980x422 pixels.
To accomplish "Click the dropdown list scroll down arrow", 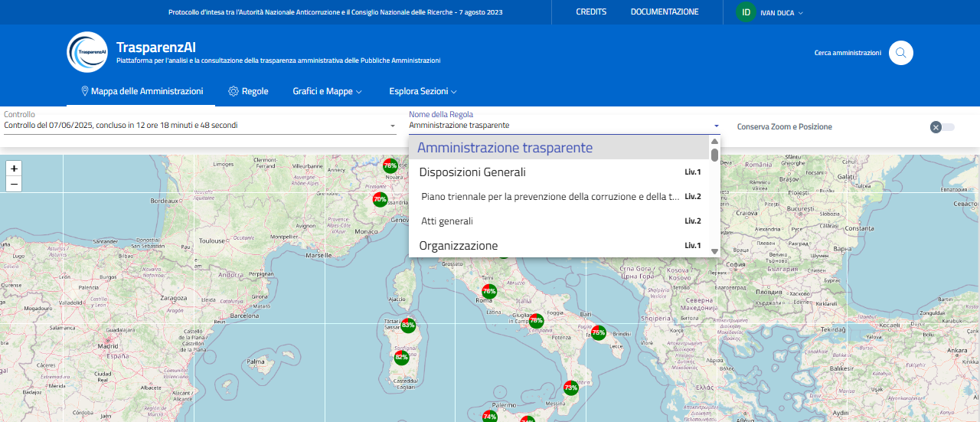I will [714, 251].
